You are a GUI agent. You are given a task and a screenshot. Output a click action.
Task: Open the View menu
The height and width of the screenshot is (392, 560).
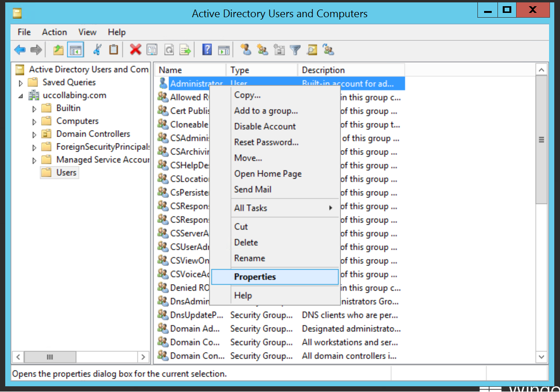[x=87, y=32]
